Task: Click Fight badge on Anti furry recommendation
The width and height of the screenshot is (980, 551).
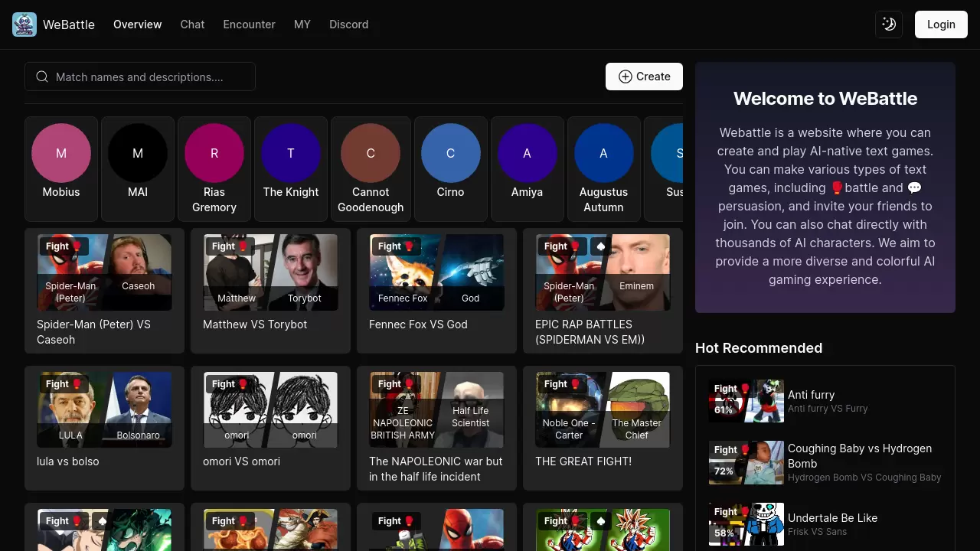Action: (733, 389)
